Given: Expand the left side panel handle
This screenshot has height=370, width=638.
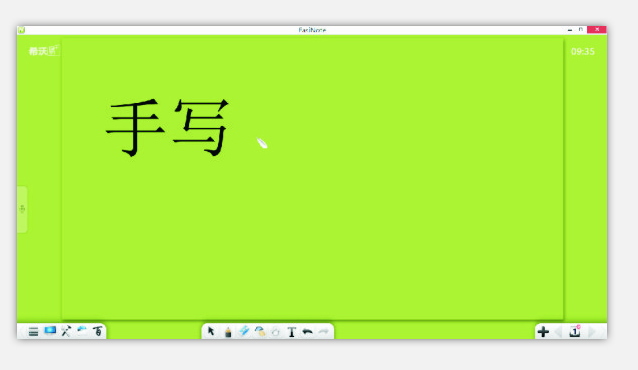Looking at the screenshot, I should pos(22,209).
